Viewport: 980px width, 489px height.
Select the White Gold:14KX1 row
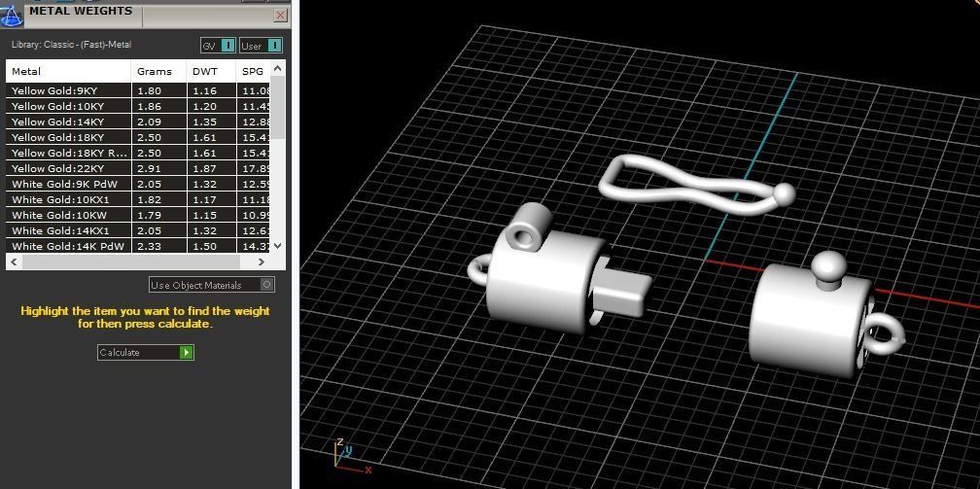(139, 230)
